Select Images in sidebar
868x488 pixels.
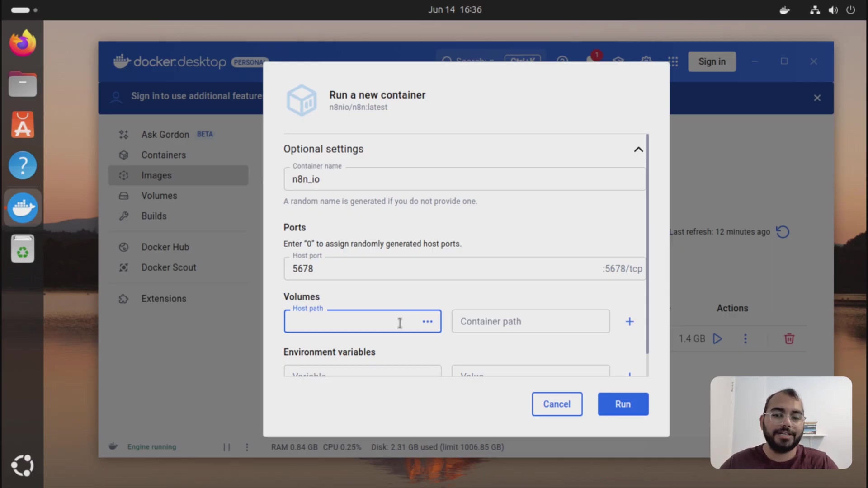coord(178,175)
